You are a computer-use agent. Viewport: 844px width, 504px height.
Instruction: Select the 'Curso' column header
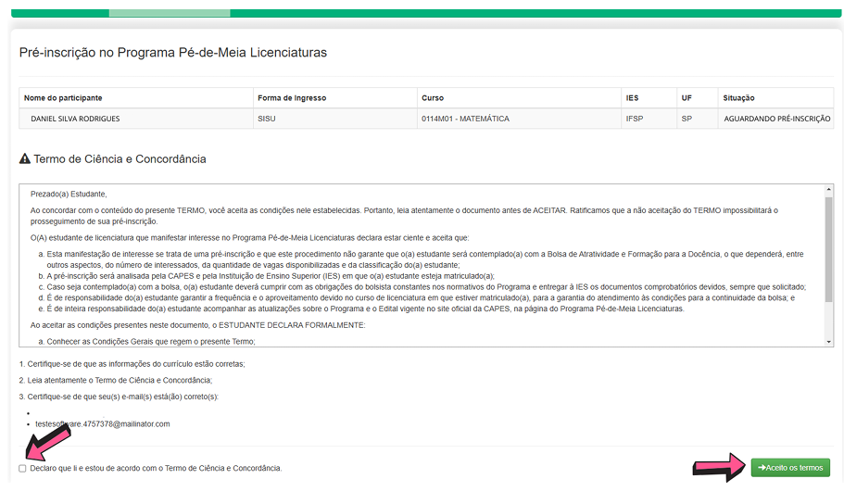433,98
